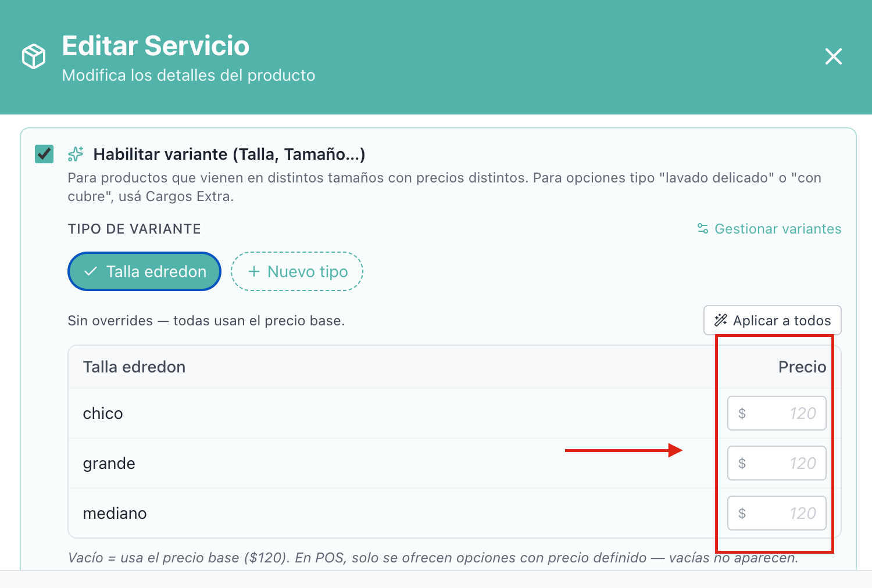Focus the price field for grande
Image resolution: width=872 pixels, height=588 pixels.
[x=777, y=463]
